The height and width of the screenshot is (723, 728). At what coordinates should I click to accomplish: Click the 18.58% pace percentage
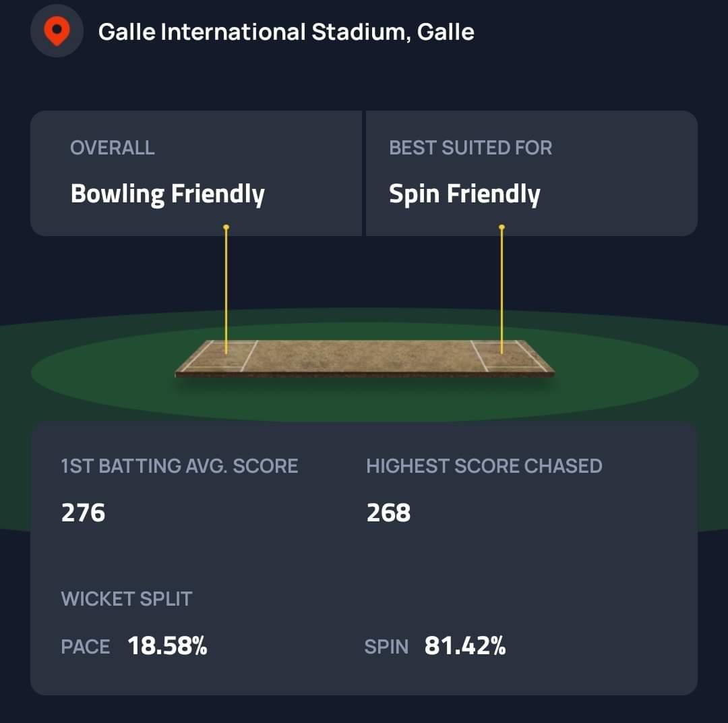(x=167, y=646)
